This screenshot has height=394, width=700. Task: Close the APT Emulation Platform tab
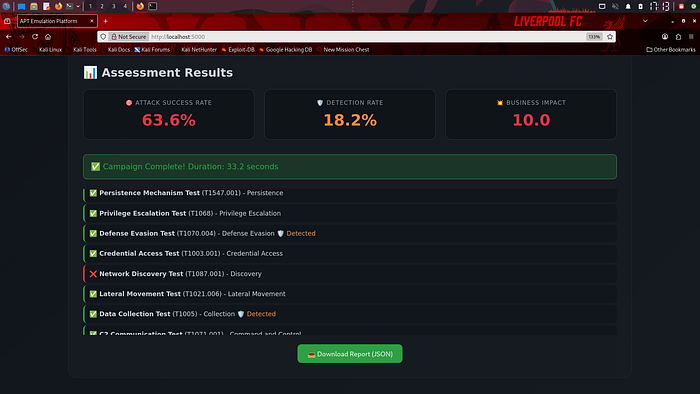(x=92, y=21)
